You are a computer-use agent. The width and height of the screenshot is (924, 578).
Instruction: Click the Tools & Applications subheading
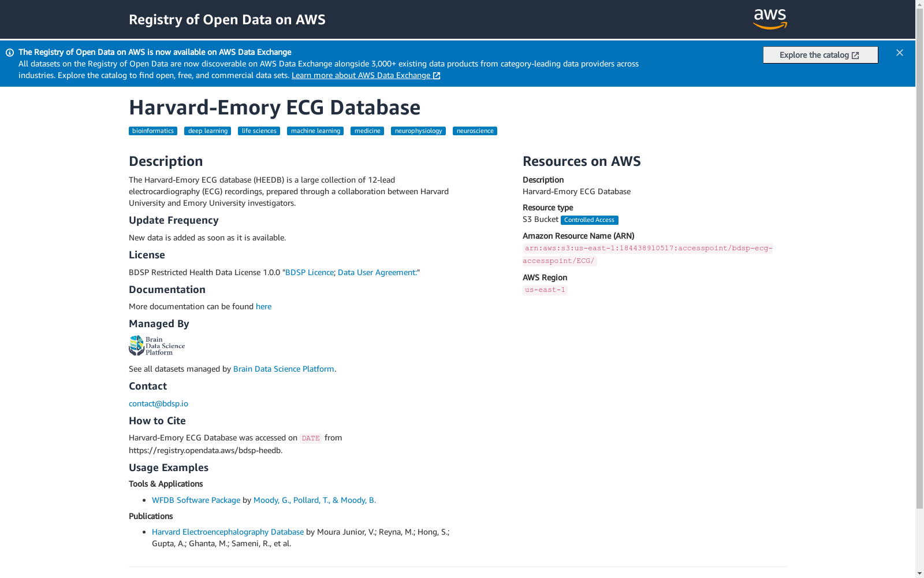(166, 484)
